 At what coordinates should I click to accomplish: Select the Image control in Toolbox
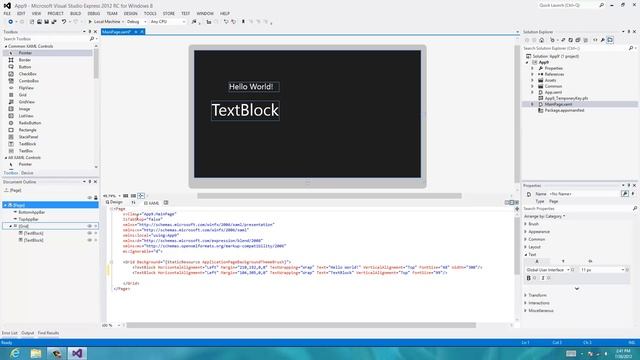[x=24, y=109]
